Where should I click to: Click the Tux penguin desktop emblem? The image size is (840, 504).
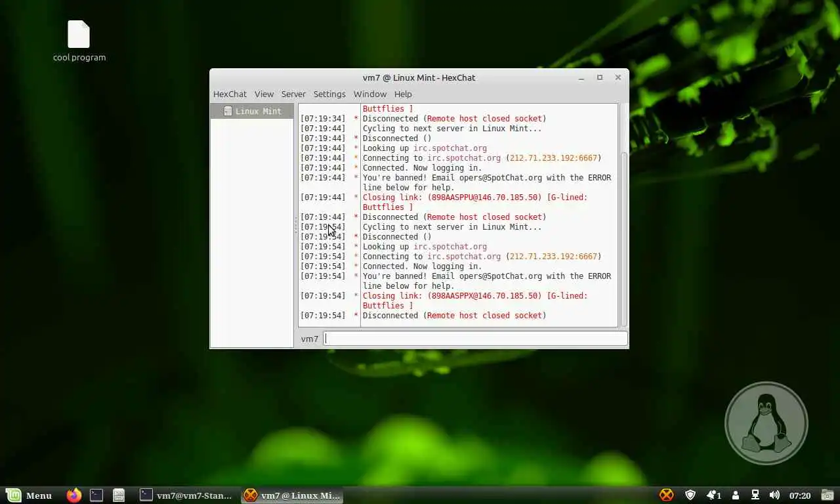[x=766, y=423]
